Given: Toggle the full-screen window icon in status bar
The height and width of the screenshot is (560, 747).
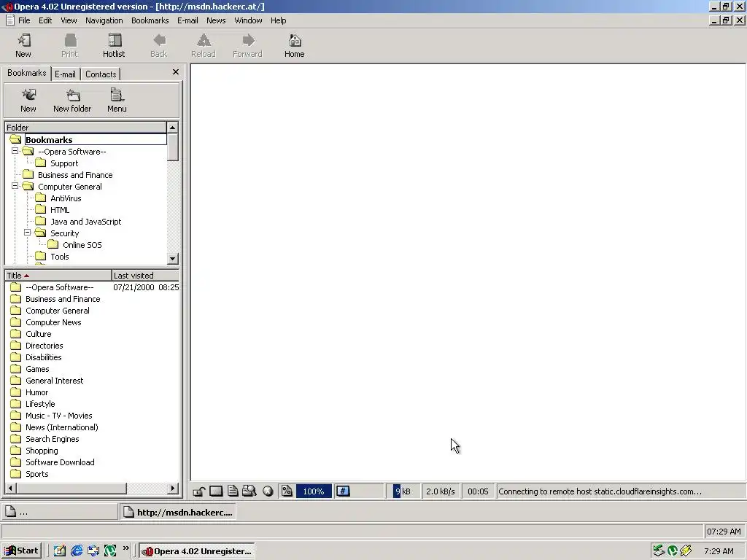Looking at the screenshot, I should pos(216,491).
